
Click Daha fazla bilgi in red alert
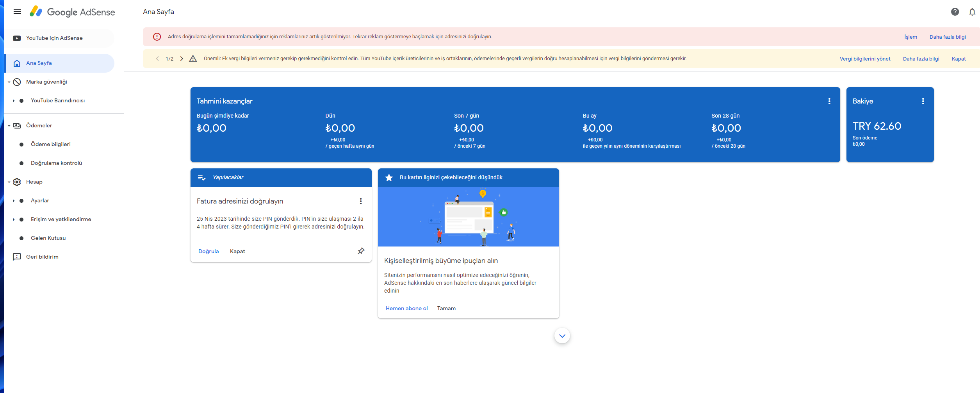tap(948, 37)
